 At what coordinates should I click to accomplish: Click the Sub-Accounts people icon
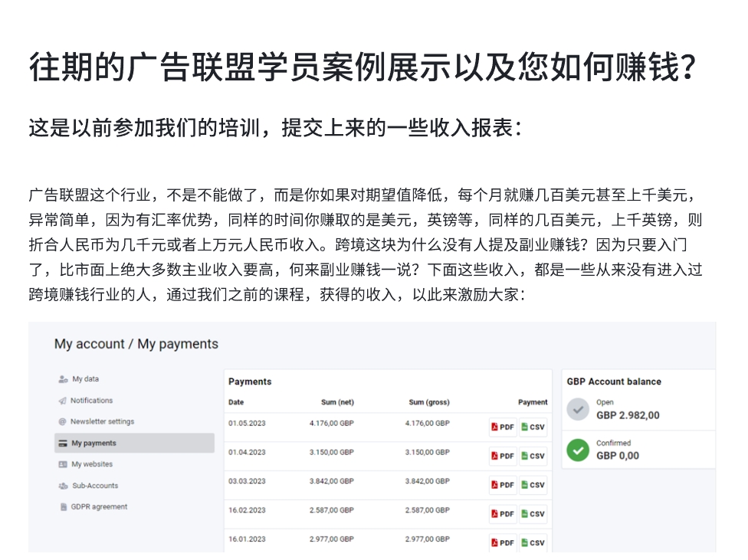coord(63,486)
